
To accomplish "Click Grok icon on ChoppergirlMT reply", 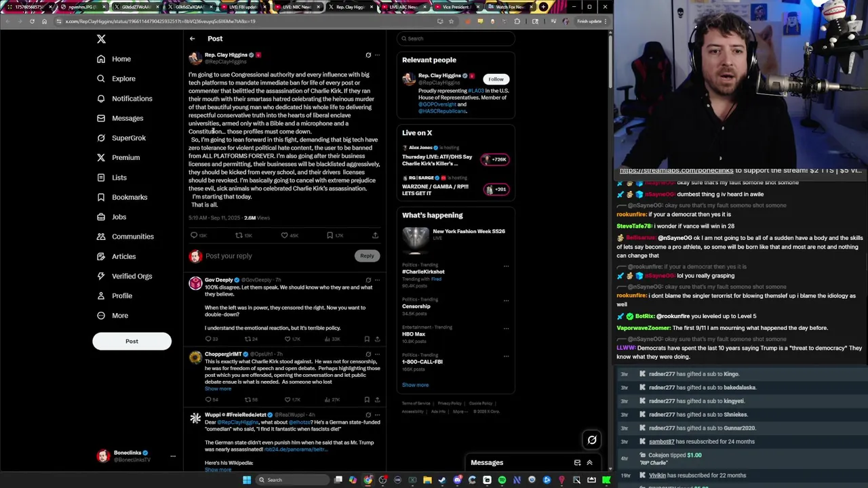I will tap(368, 354).
